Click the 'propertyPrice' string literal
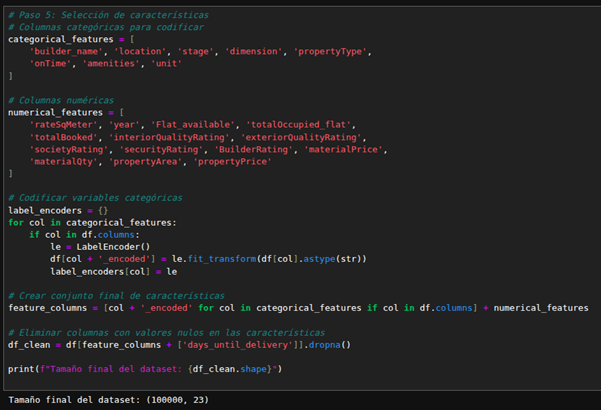This screenshot has width=601, height=410. coord(233,161)
